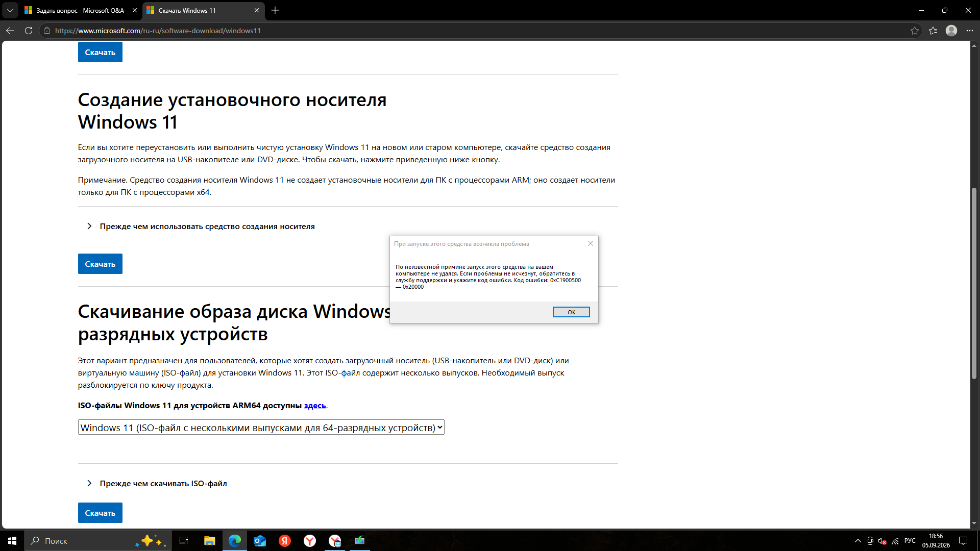Viewport: 980px width, 551px height.
Task: Open the tab actions menu
Action: [10, 10]
